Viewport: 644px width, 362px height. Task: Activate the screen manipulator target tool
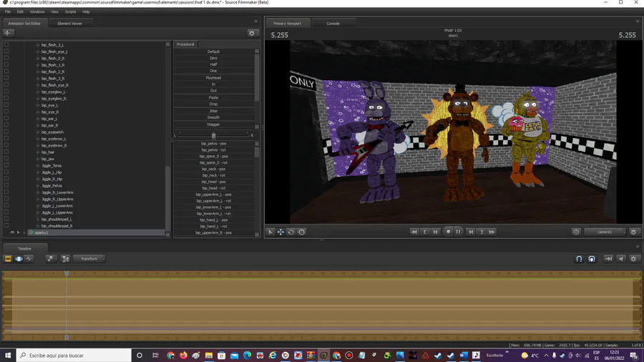[x=301, y=232]
